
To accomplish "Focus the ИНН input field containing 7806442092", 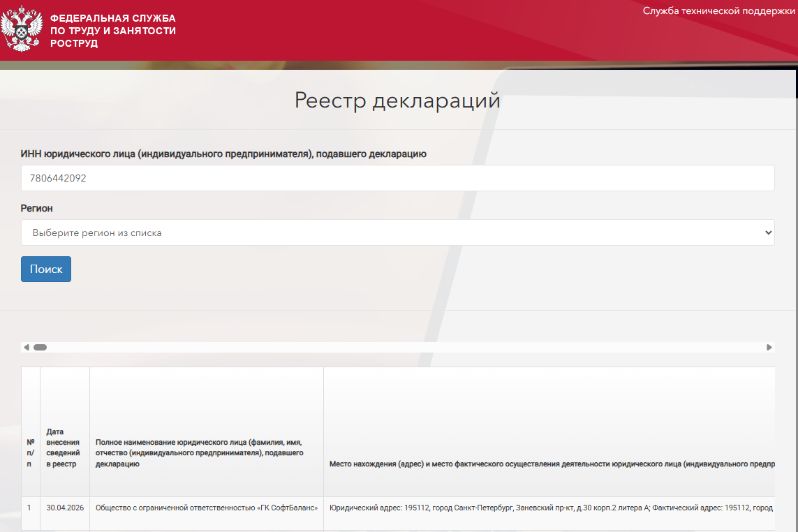I will pos(397,178).
